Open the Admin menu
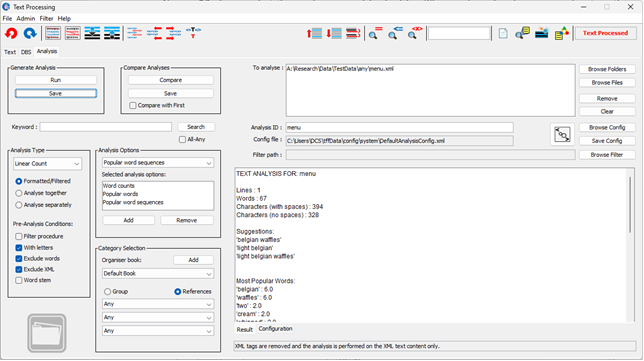 click(x=25, y=18)
